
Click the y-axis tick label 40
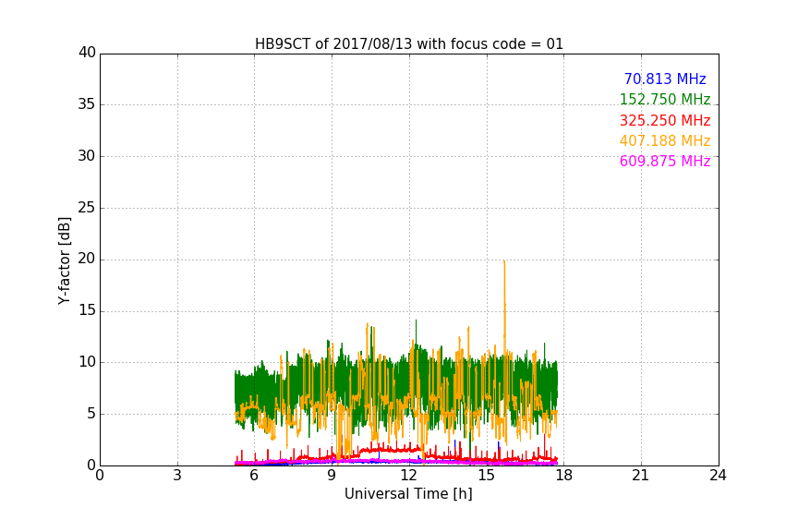[x=87, y=53]
